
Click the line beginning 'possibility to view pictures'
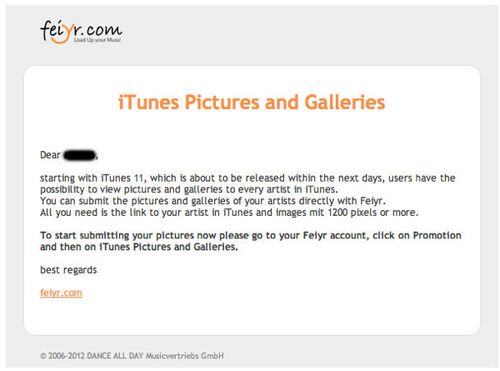point(189,190)
